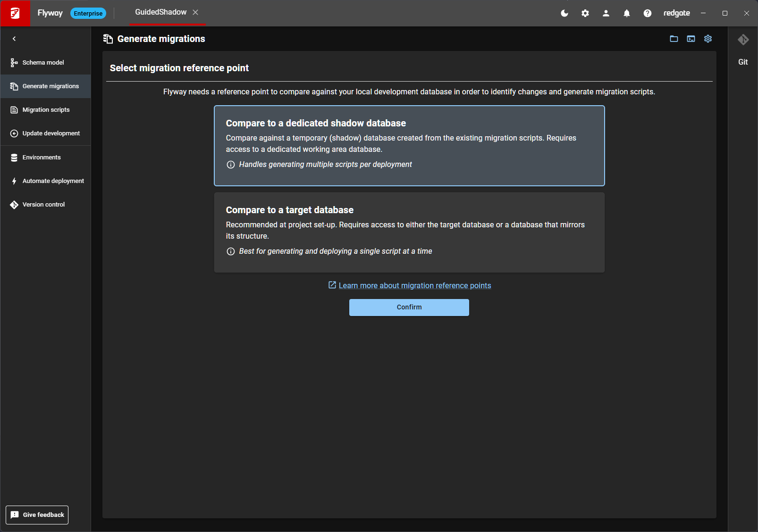Screen dimensions: 758x532
Task: Open help via the question mark icon
Action: 647,13
